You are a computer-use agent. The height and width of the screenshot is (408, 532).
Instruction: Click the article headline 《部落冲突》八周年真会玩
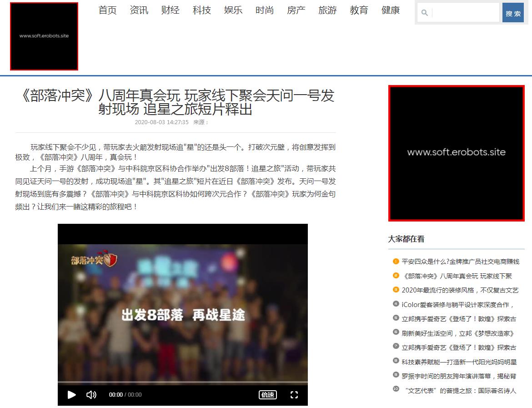coord(176,102)
